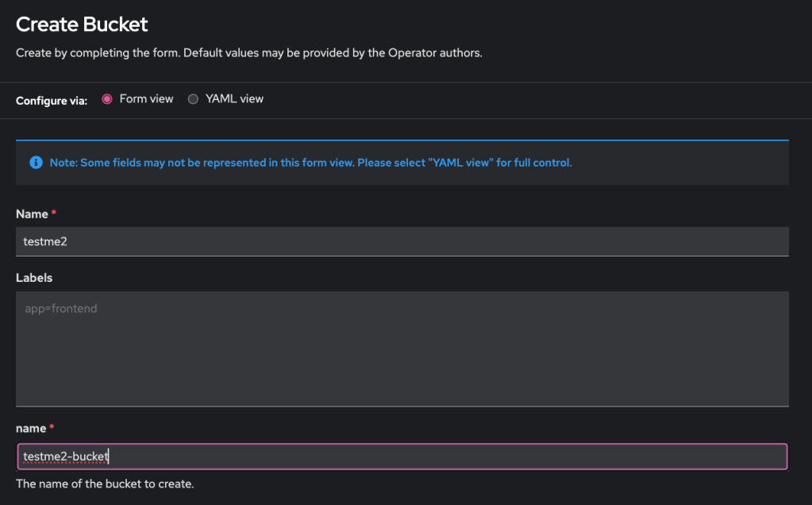Image resolution: width=812 pixels, height=505 pixels.
Task: Select the YAML view radio button
Action: (193, 99)
